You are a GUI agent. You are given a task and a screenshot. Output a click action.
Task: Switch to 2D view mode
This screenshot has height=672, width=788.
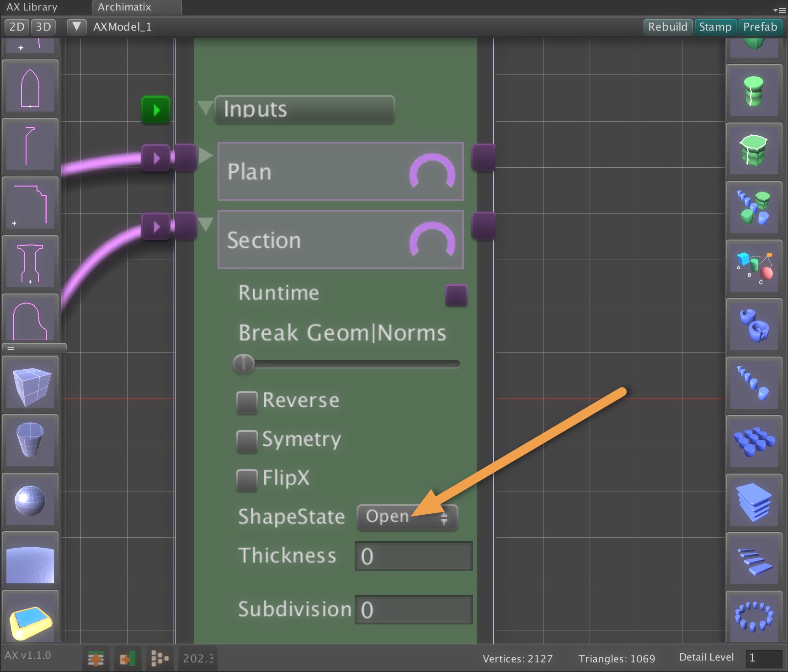17,27
